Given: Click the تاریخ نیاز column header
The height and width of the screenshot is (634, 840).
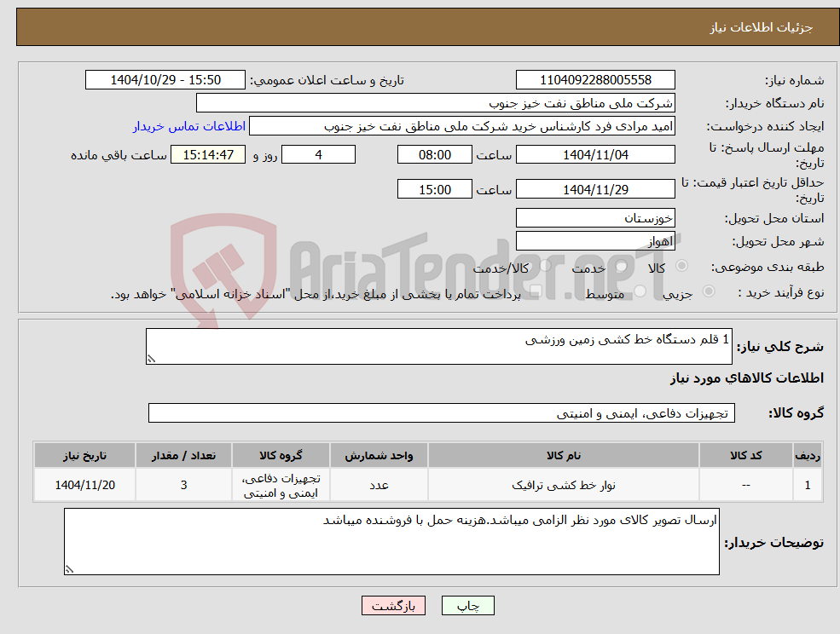Looking at the screenshot, I should (84, 455).
